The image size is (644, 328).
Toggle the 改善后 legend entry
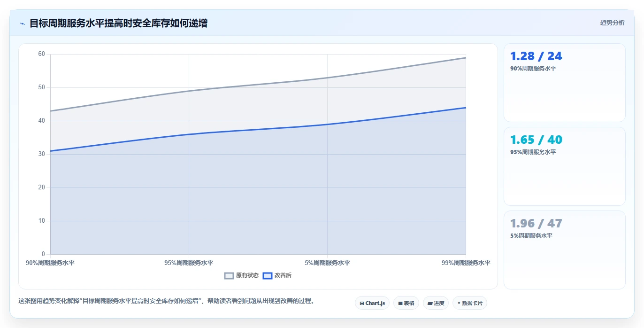277,275
